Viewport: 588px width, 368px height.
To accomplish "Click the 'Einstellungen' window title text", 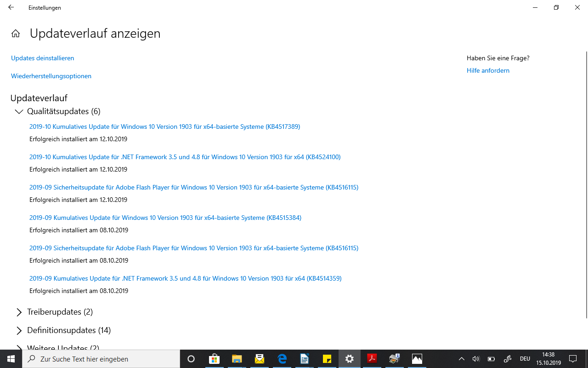I will point(45,8).
